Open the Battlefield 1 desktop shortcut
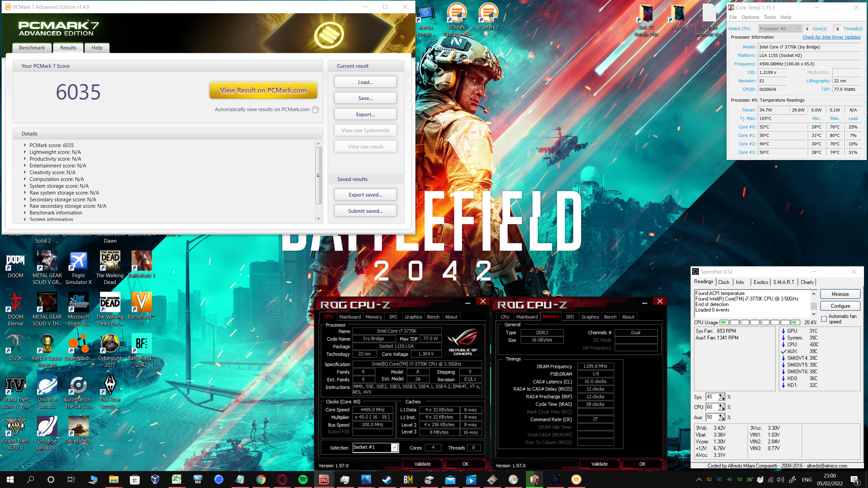This screenshot has width=868, height=488. pyautogui.click(x=141, y=264)
